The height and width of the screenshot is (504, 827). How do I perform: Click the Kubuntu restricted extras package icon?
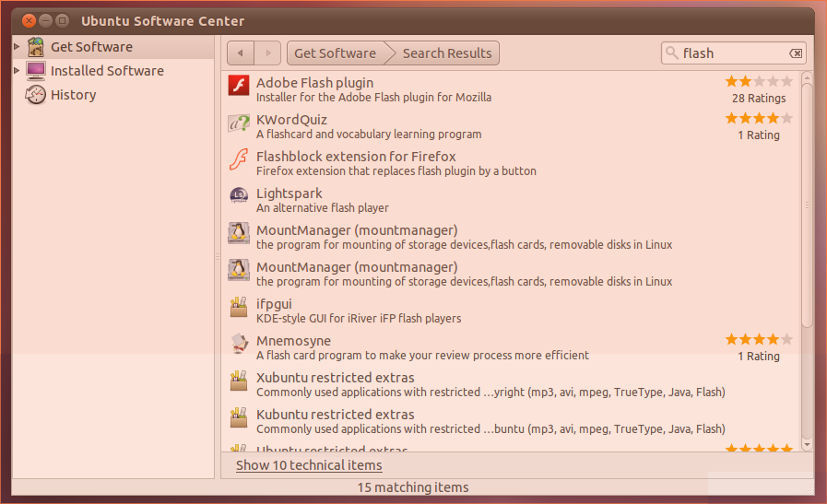(x=239, y=417)
